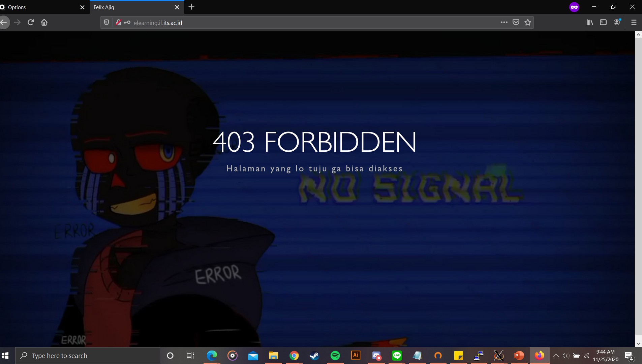Open a new tab with plus button
This screenshot has width=642, height=364.
pos(191,7)
